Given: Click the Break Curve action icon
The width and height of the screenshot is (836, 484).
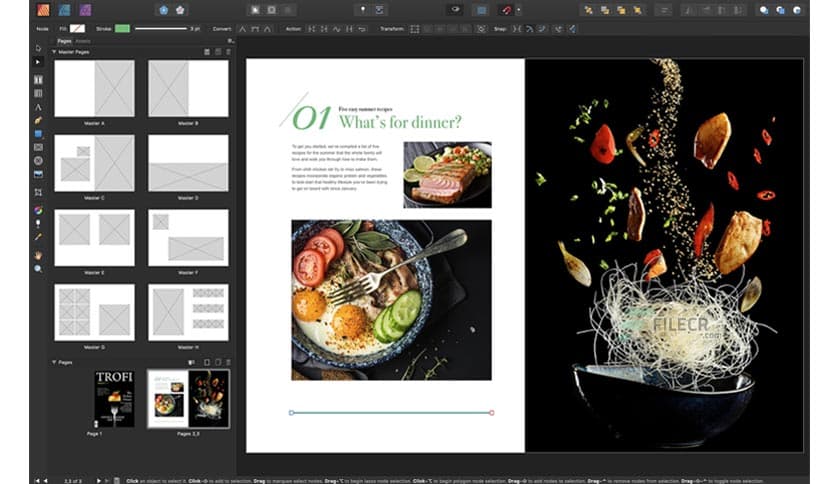Looking at the screenshot, I should point(311,29).
